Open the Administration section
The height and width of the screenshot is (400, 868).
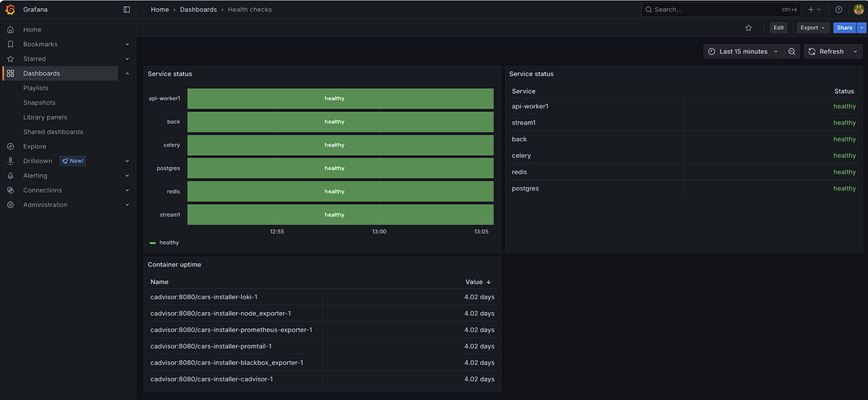pos(45,205)
